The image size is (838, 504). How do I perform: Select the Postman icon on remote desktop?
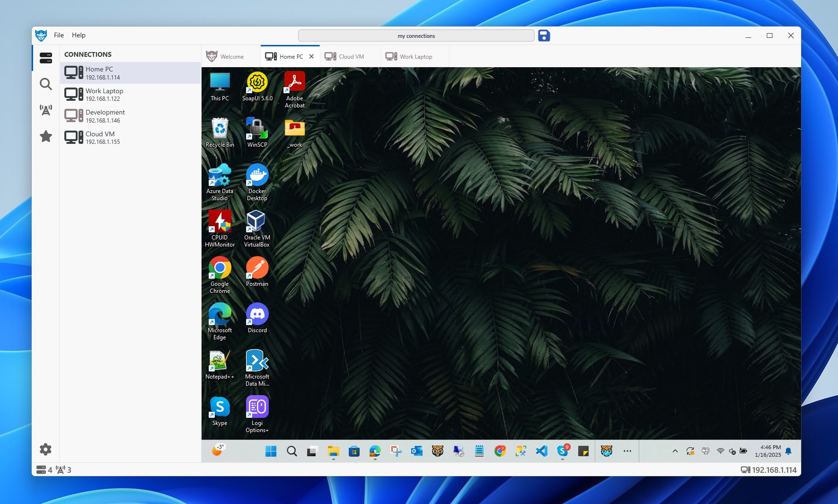click(257, 267)
